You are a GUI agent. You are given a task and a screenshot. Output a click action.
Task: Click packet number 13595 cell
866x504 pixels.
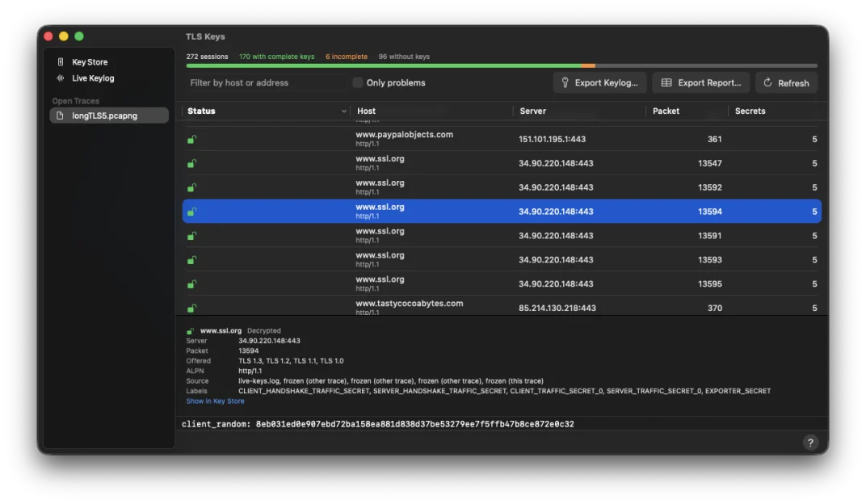(x=710, y=283)
